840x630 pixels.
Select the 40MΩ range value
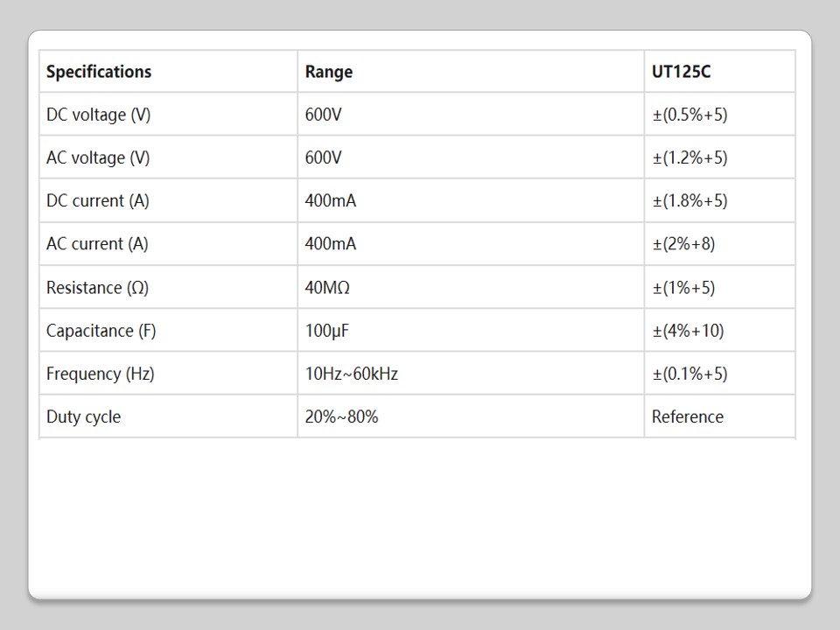[327, 288]
